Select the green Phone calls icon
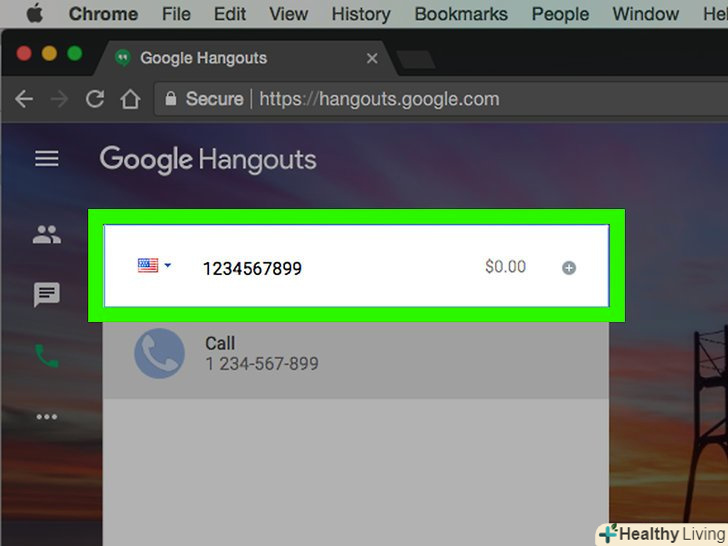 tap(47, 356)
